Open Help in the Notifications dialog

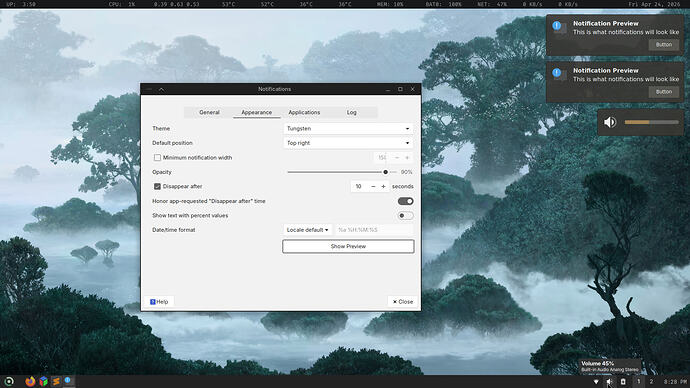pos(159,302)
